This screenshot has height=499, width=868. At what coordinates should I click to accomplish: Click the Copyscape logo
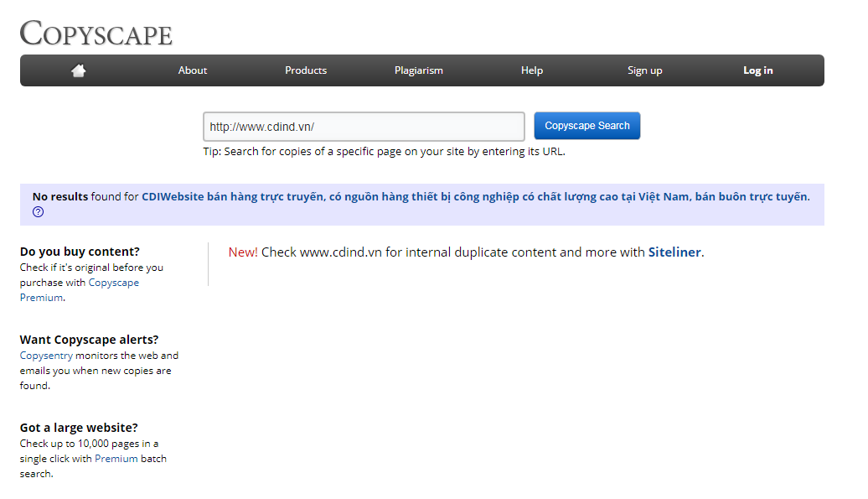96,34
